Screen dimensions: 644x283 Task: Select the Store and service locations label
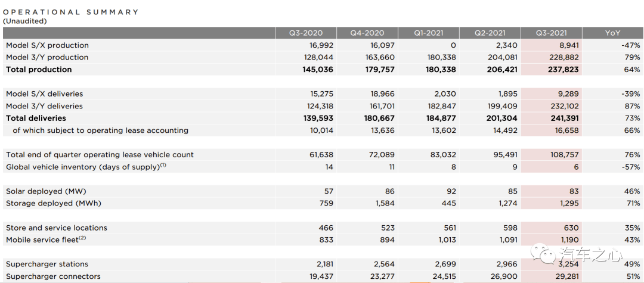pyautogui.click(x=56, y=228)
